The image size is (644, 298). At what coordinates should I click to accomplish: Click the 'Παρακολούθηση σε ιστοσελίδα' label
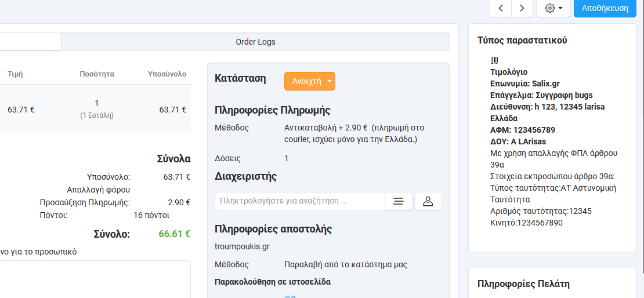pyautogui.click(x=273, y=282)
